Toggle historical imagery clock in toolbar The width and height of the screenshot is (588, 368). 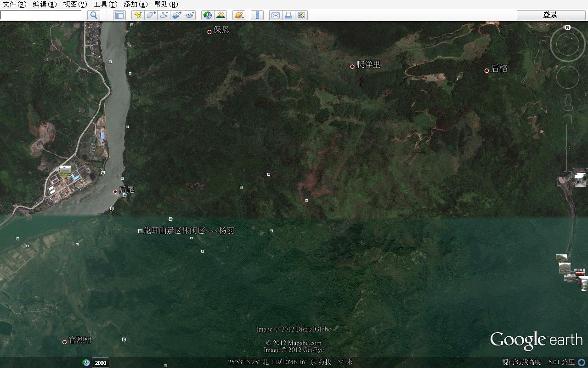pyautogui.click(x=208, y=15)
